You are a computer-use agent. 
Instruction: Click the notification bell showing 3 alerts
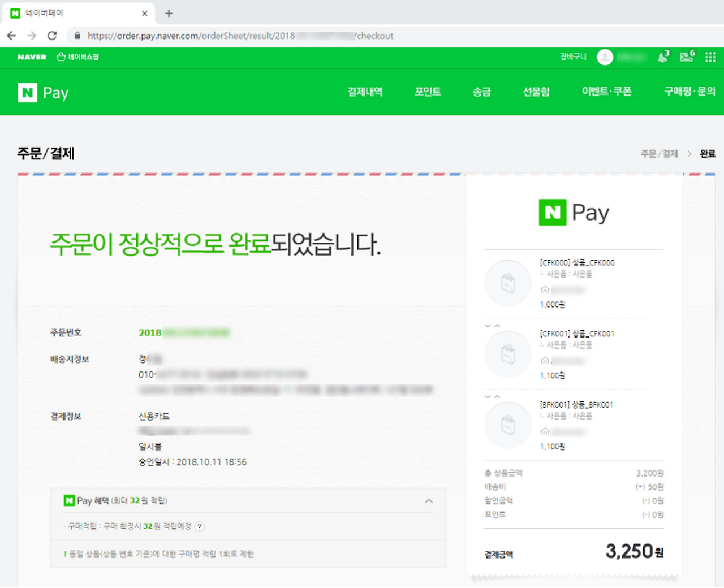662,57
